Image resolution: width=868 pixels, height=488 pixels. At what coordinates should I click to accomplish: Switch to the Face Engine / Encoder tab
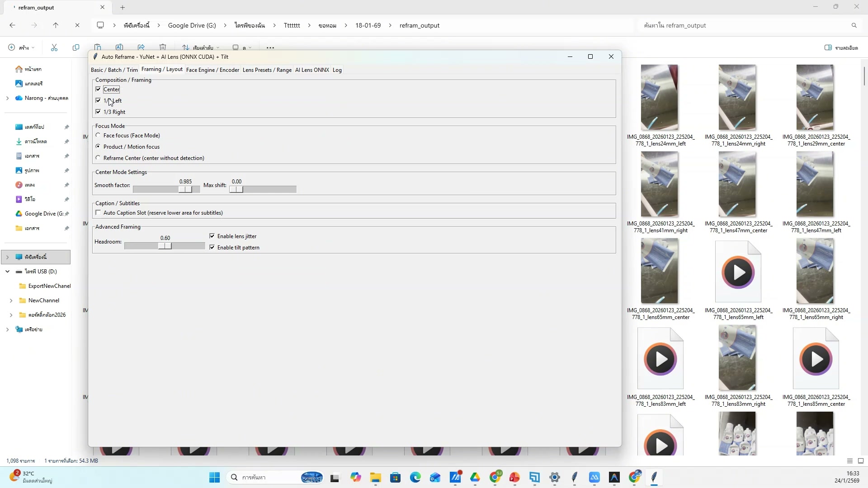tap(212, 70)
